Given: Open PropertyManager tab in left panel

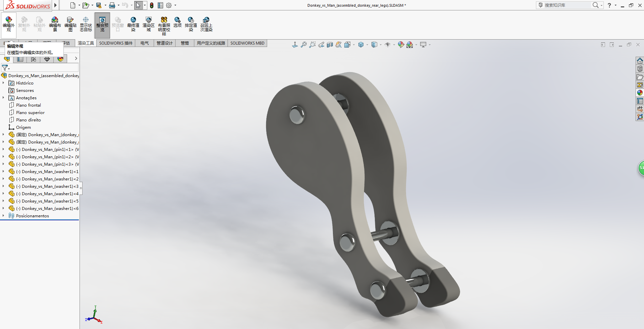Looking at the screenshot, I should coord(20,59).
